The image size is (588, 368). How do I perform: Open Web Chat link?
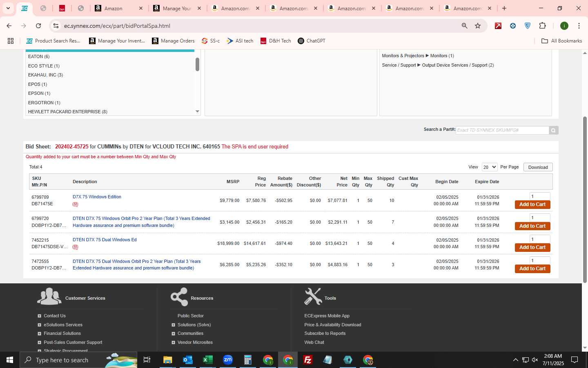pos(314,342)
